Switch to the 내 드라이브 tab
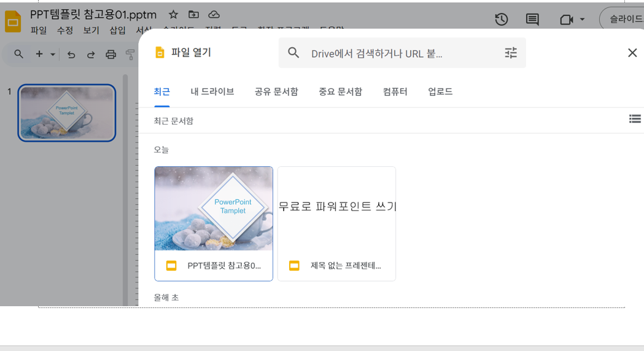644x351 pixels. pos(212,91)
